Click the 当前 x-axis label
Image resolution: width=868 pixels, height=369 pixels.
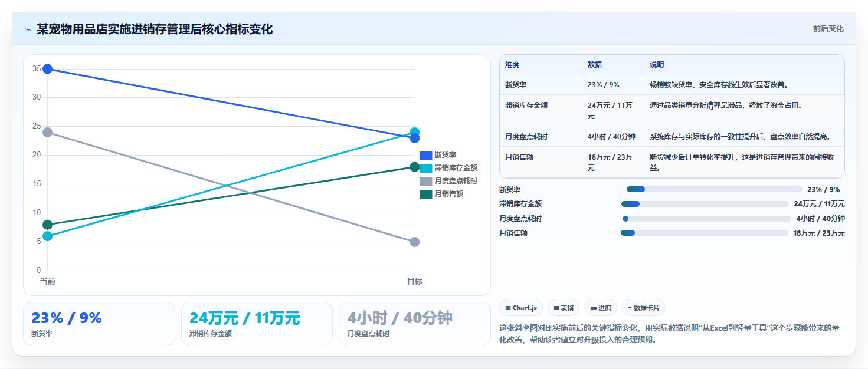(48, 281)
